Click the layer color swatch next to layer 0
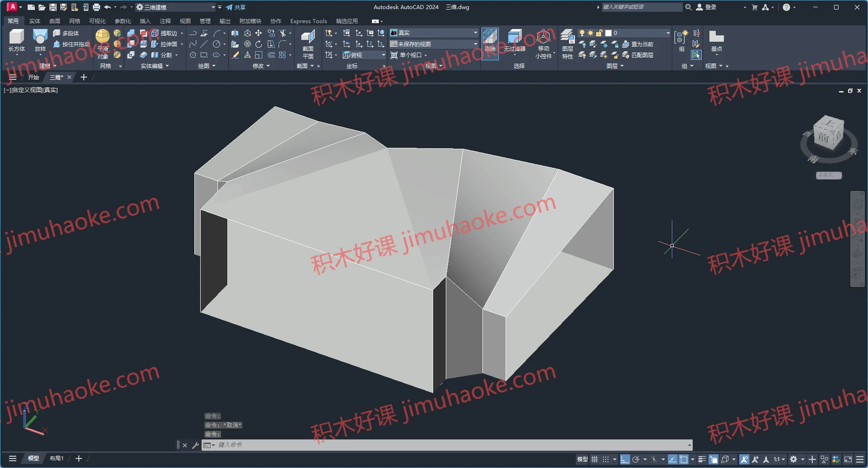Viewport: 868px width, 468px height. (x=609, y=33)
